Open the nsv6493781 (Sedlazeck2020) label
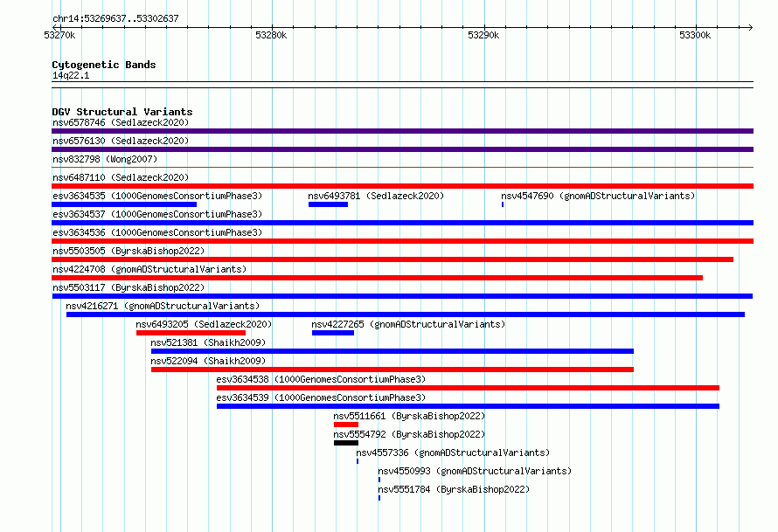Image resolution: width=778 pixels, height=532 pixels. coord(376,196)
